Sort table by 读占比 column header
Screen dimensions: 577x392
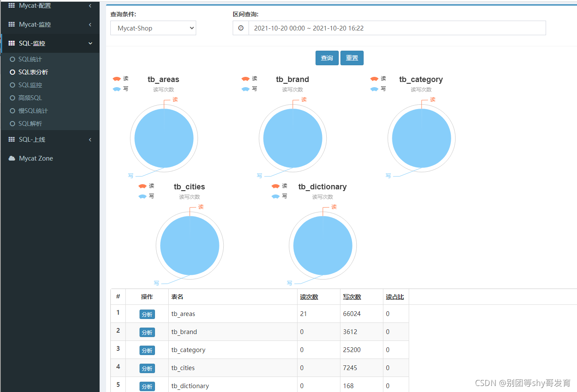pos(395,297)
